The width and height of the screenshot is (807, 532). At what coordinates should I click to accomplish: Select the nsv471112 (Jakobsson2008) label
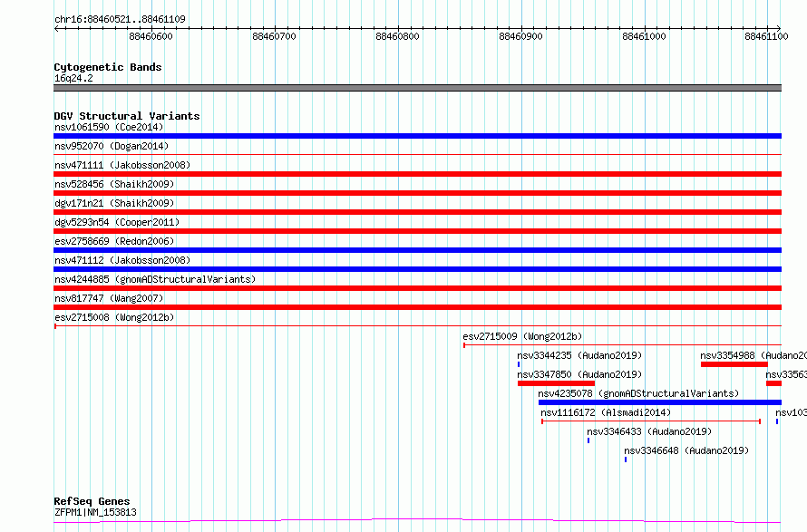122,260
